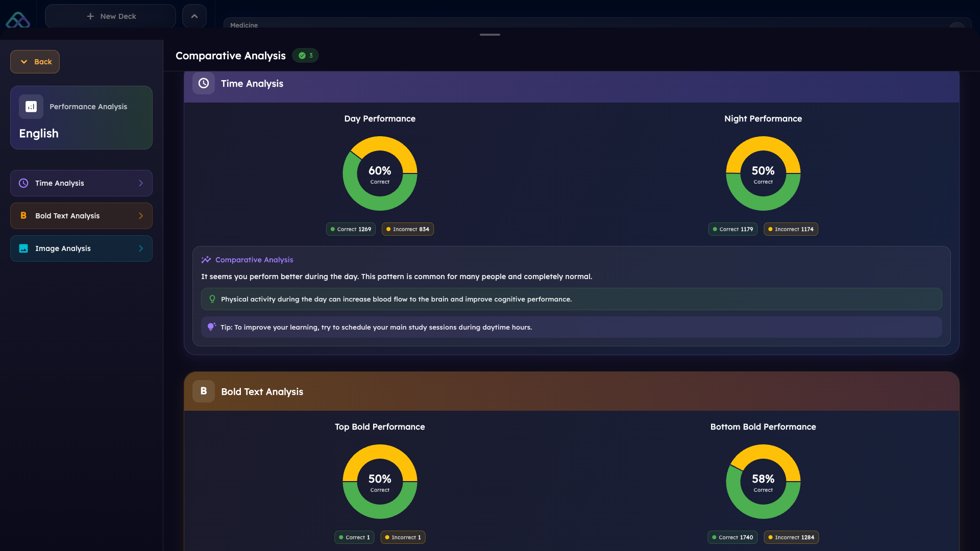Click the tip bulb icon
Screen dimensions: 980x551
point(211,327)
